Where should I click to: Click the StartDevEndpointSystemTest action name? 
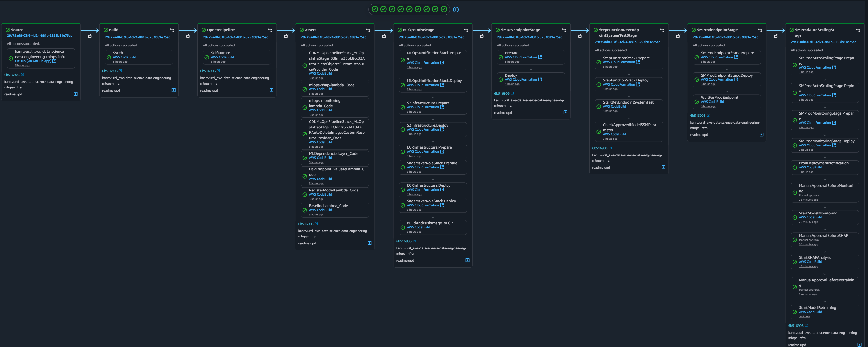(628, 102)
